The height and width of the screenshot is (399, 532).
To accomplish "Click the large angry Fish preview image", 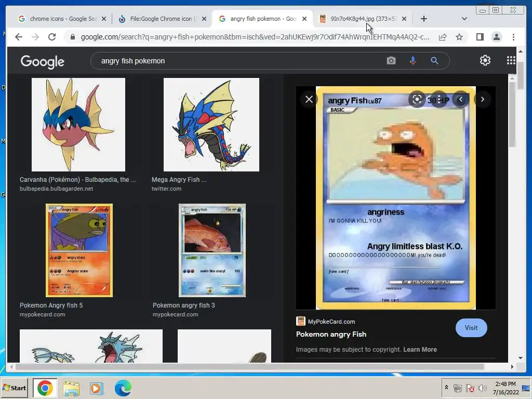I will pyautogui.click(x=395, y=198).
